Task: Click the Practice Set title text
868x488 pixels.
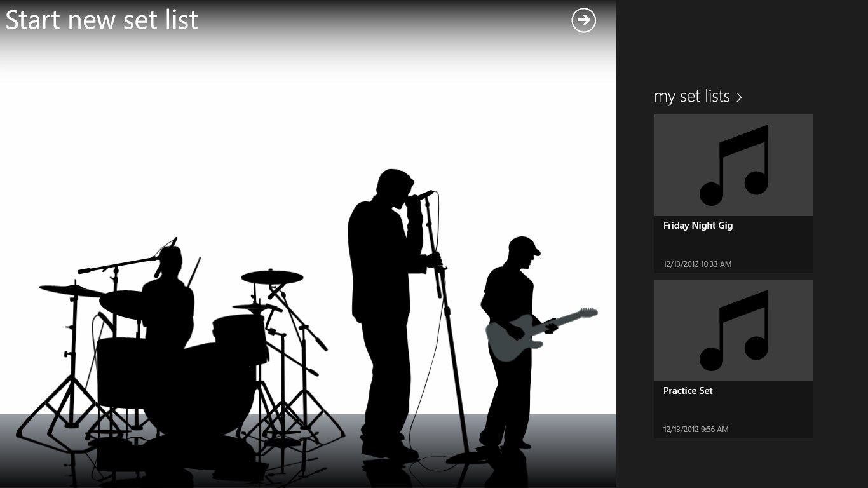Action: [688, 390]
